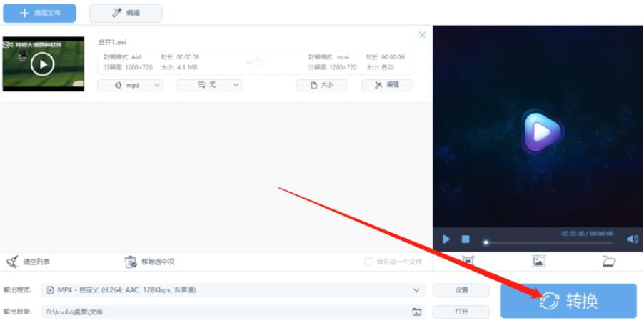
Task: Remove 合并1.avi with the X icon
Action: point(422,35)
